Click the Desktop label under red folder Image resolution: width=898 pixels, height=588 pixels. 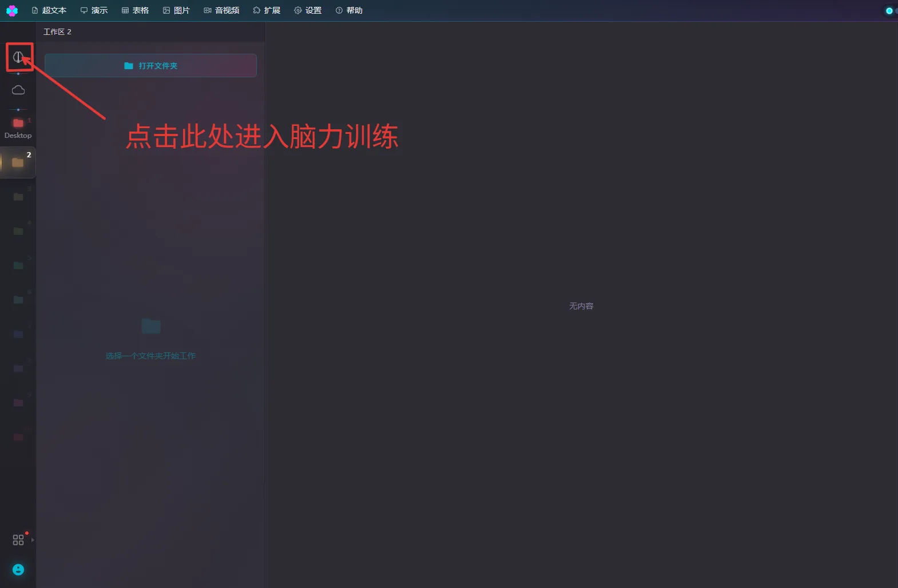point(18,136)
